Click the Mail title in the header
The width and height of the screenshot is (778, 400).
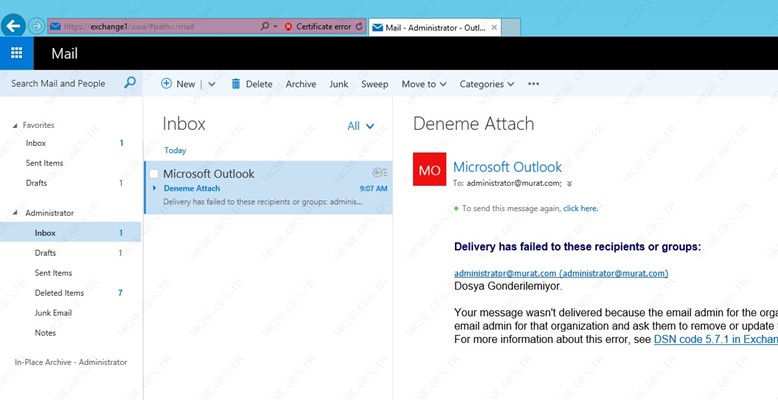coord(65,54)
